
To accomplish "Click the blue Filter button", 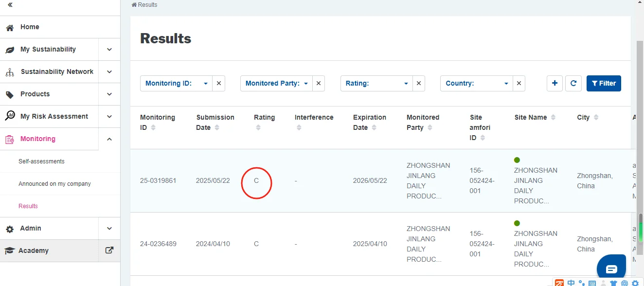I will 604,83.
